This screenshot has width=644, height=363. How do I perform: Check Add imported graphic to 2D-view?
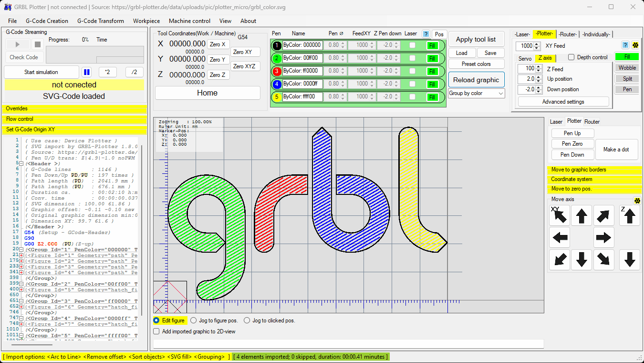(156, 331)
